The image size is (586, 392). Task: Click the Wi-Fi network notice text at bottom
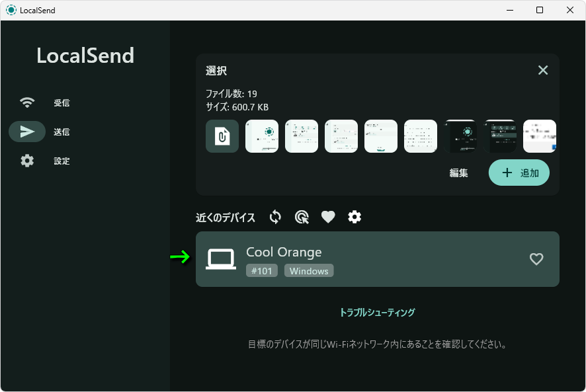377,344
